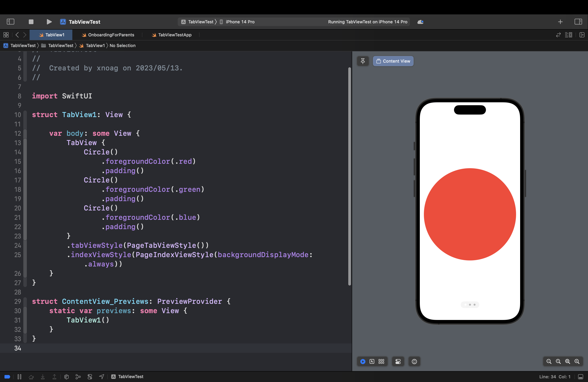The width and height of the screenshot is (588, 382).
Task: Toggle the right inspector sidebar
Action: (x=578, y=22)
